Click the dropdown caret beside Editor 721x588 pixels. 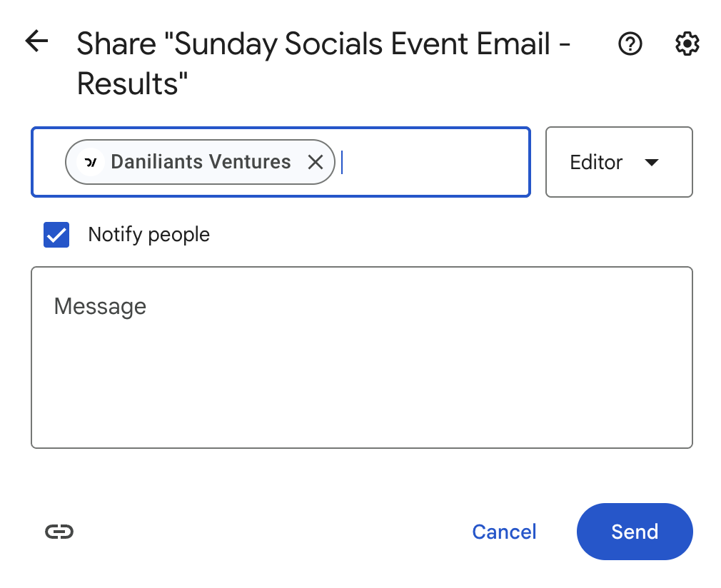click(651, 162)
